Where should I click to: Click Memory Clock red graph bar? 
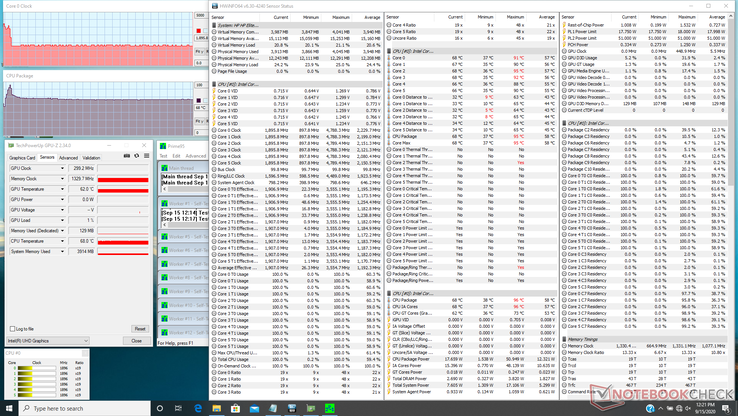(x=123, y=180)
